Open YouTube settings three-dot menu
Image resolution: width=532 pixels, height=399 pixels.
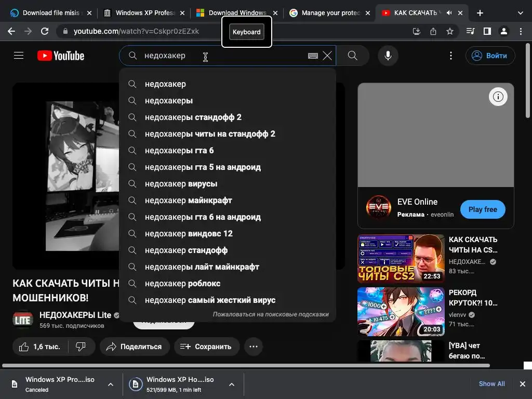(450, 56)
